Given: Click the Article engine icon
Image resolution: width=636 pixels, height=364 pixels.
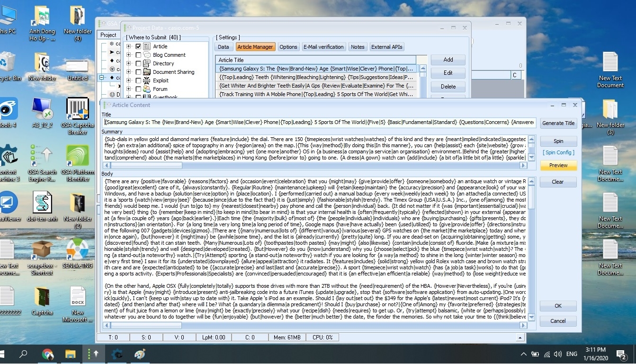Looking at the screenshot, I should tap(147, 46).
